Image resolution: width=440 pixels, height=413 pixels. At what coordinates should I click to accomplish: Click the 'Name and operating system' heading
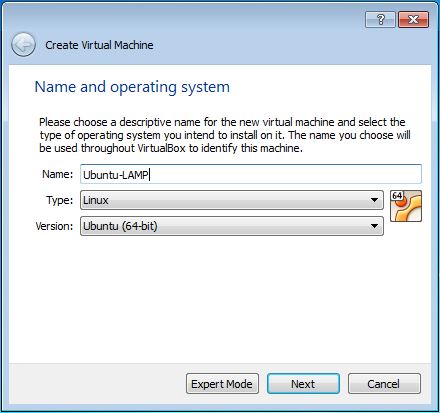tap(132, 87)
